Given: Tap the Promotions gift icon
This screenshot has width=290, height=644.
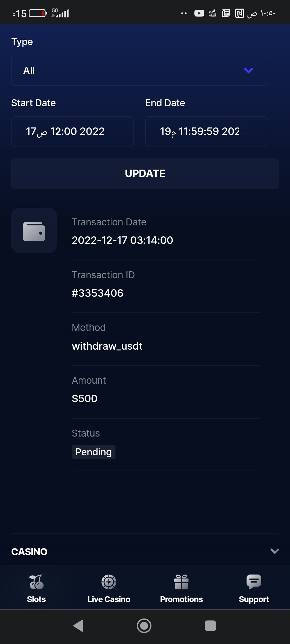Looking at the screenshot, I should [x=181, y=582].
